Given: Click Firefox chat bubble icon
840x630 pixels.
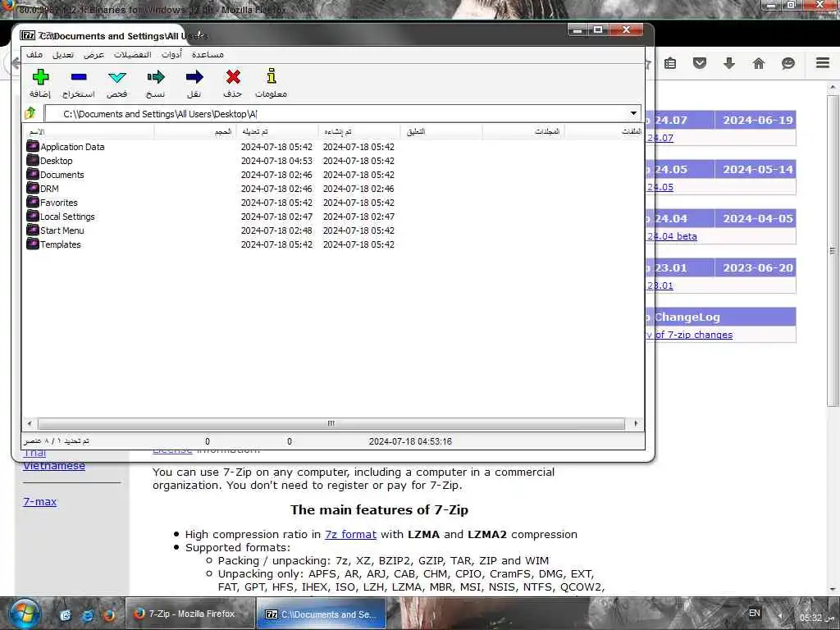Looking at the screenshot, I should 788,63.
